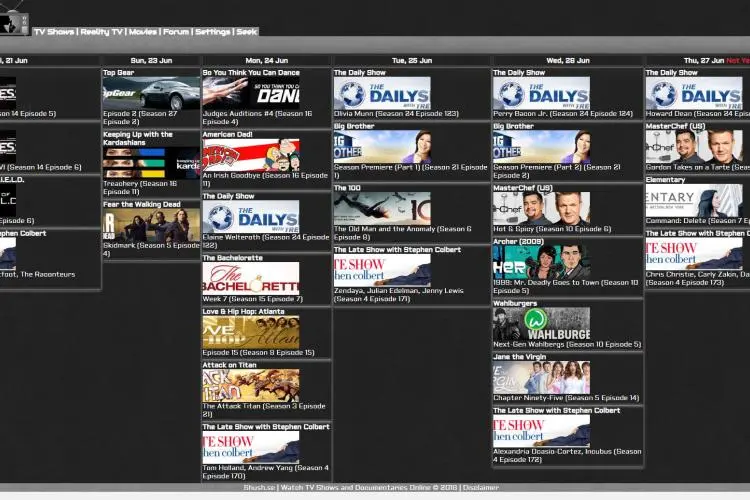Open So You Think You Can Dance banner
The height and width of the screenshot is (500, 750).
point(251,93)
